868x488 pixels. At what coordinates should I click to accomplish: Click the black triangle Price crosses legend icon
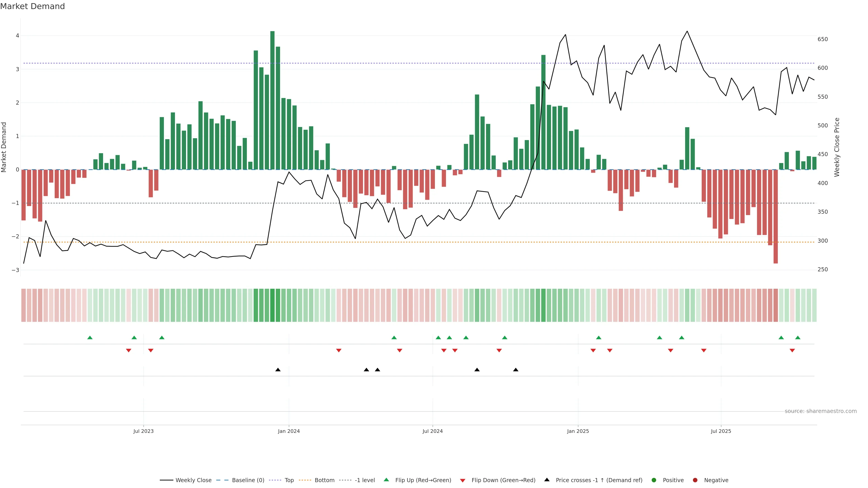(x=547, y=480)
